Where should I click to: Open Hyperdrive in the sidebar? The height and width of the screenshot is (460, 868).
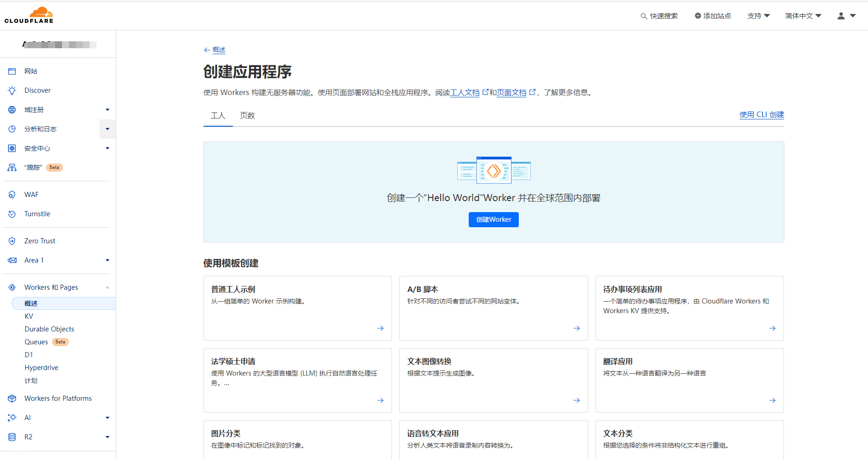[41, 368]
